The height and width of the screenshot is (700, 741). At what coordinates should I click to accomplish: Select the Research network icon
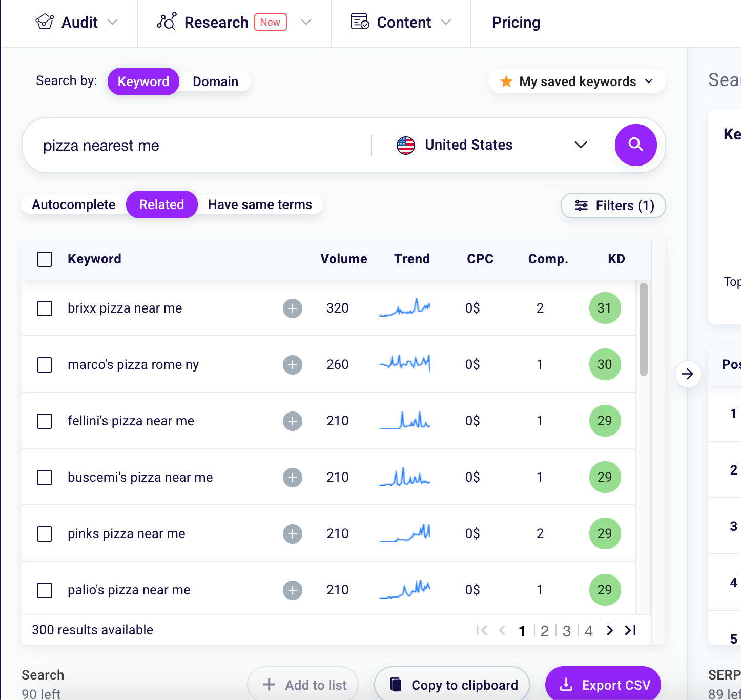[x=166, y=22]
